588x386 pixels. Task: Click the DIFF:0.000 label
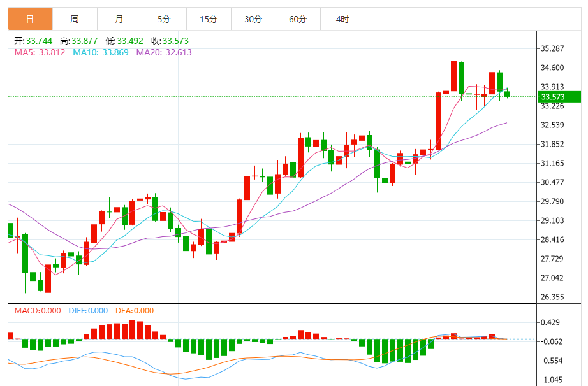[x=88, y=311]
